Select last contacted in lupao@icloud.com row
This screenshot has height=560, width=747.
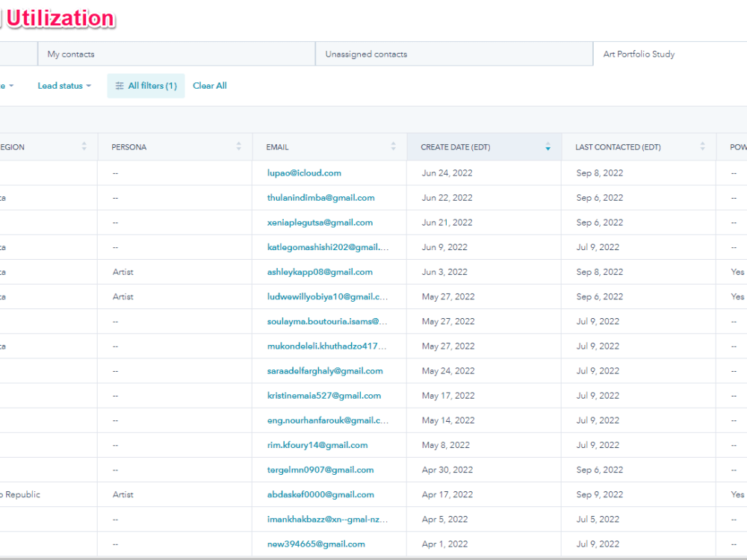tap(599, 173)
